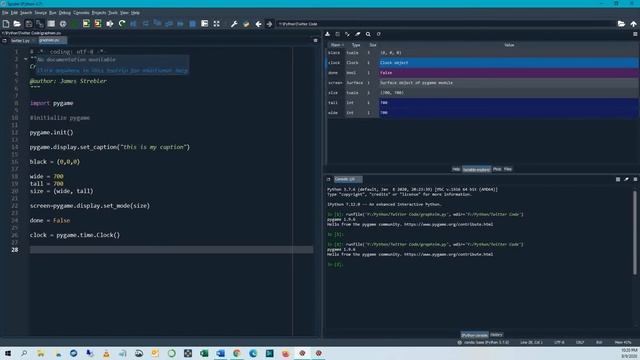Go back with the left arrow icon
This screenshot has height=360, width=640.
click(x=258, y=24)
